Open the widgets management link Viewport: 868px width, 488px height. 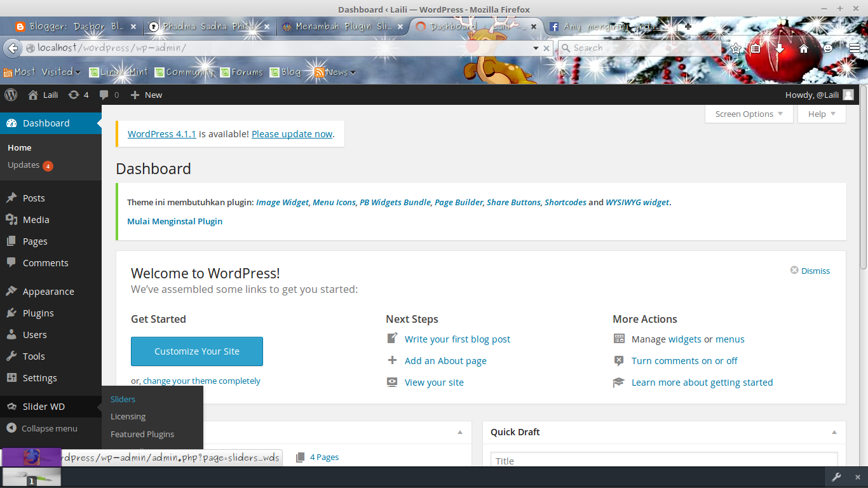[685, 339]
